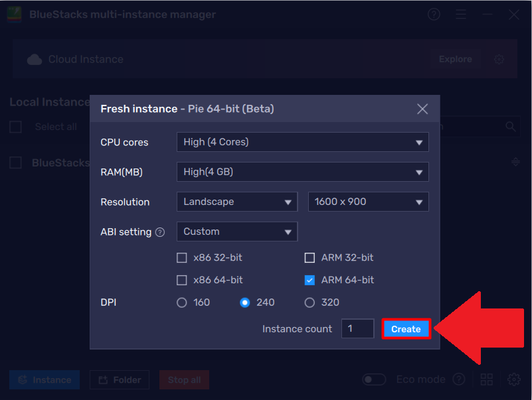Click the ABI setting help icon
The image size is (532, 400).
pyautogui.click(x=160, y=232)
